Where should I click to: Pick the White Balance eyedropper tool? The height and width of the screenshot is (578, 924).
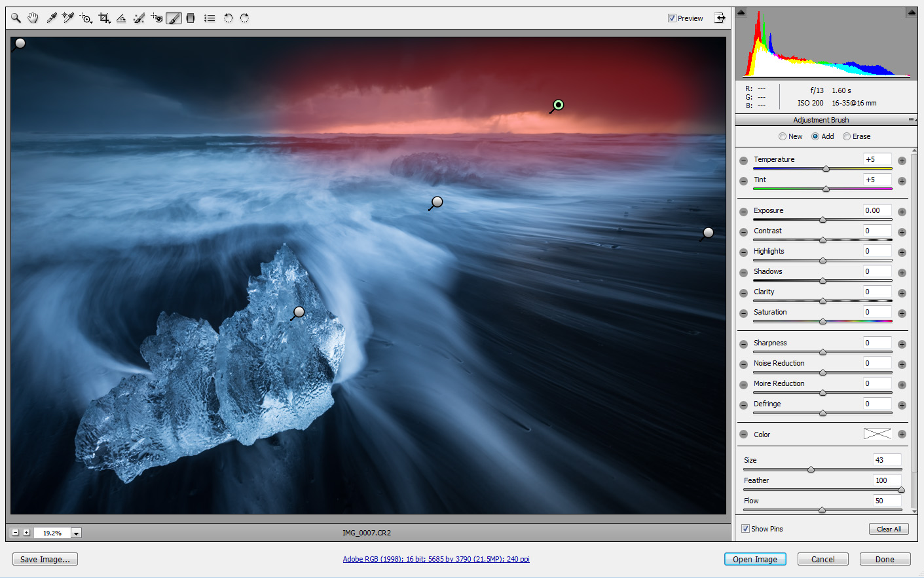click(52, 18)
